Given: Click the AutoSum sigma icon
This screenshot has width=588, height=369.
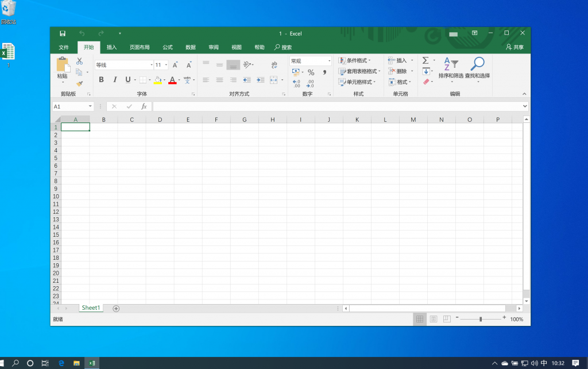Looking at the screenshot, I should (425, 60).
